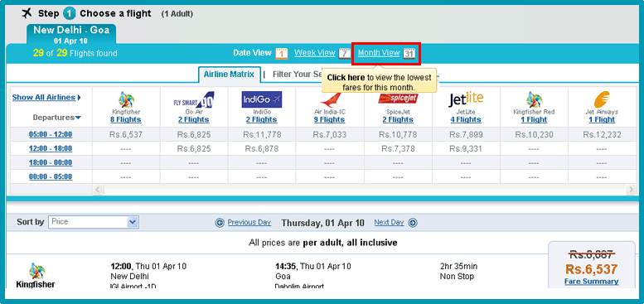644x304 pixels.
Task: Click the Next Day arrow icon
Action: (x=413, y=223)
